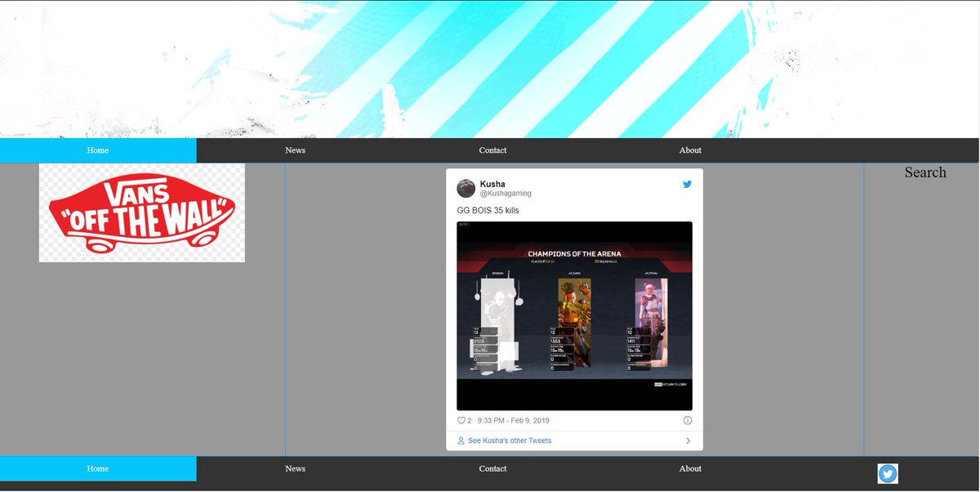This screenshot has height=492, width=980.
Task: Go to News in the top navigation
Action: (x=295, y=150)
